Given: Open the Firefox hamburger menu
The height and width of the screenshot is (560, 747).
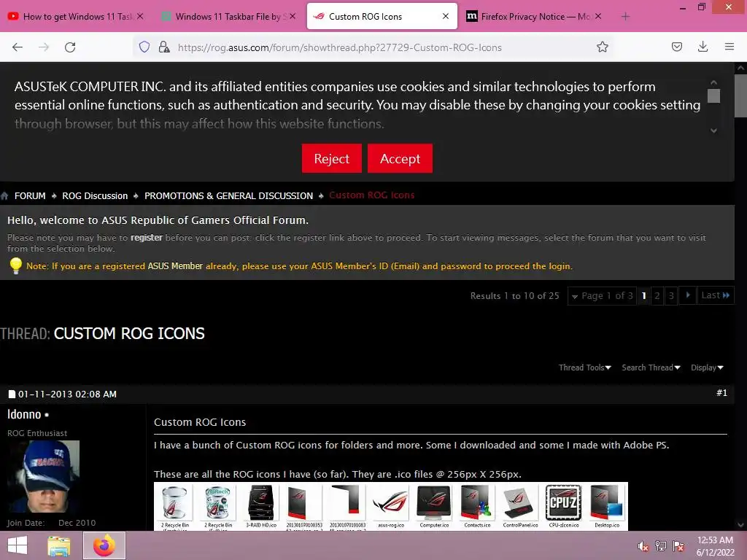Looking at the screenshot, I should 729,47.
